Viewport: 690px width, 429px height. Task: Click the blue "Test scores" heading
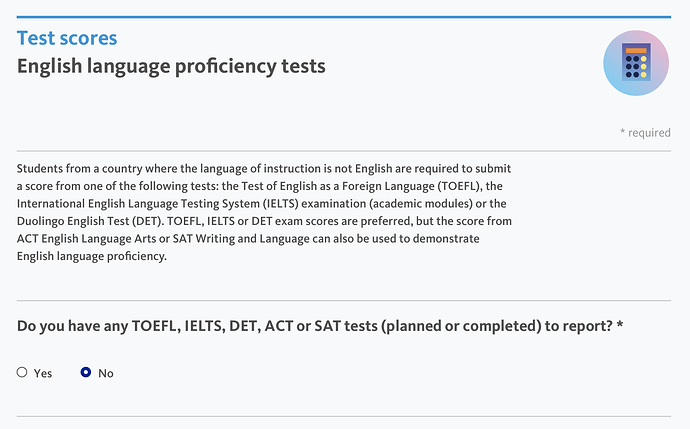click(67, 38)
